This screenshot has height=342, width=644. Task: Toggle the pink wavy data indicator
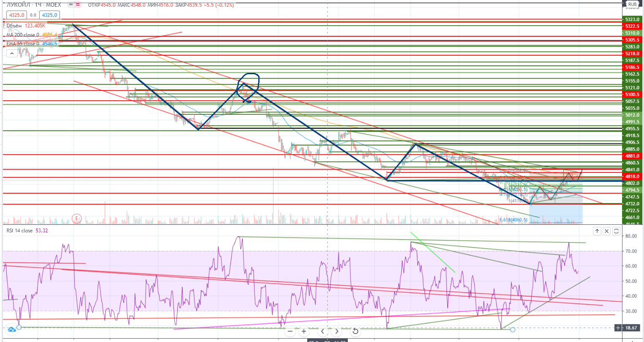pyautogui.click(x=78, y=5)
